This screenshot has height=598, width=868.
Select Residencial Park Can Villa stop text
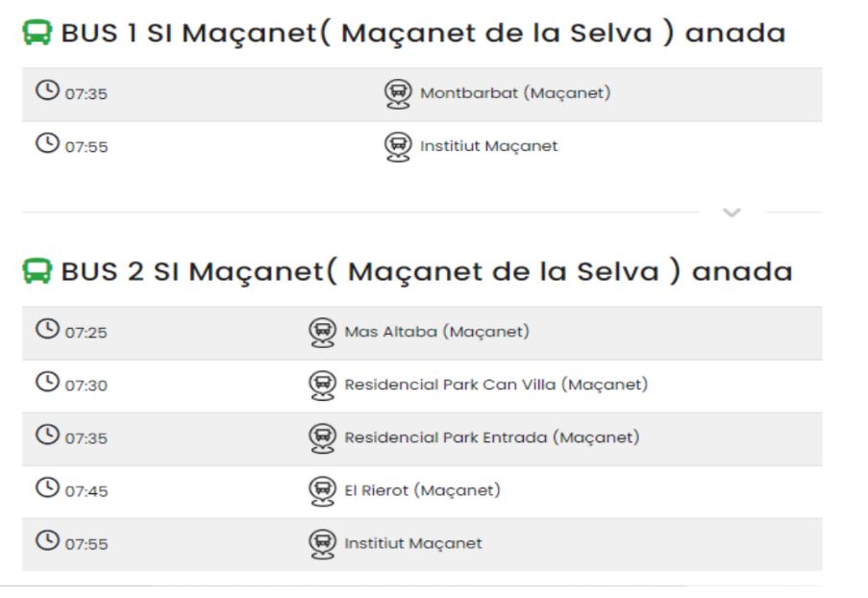(496, 386)
